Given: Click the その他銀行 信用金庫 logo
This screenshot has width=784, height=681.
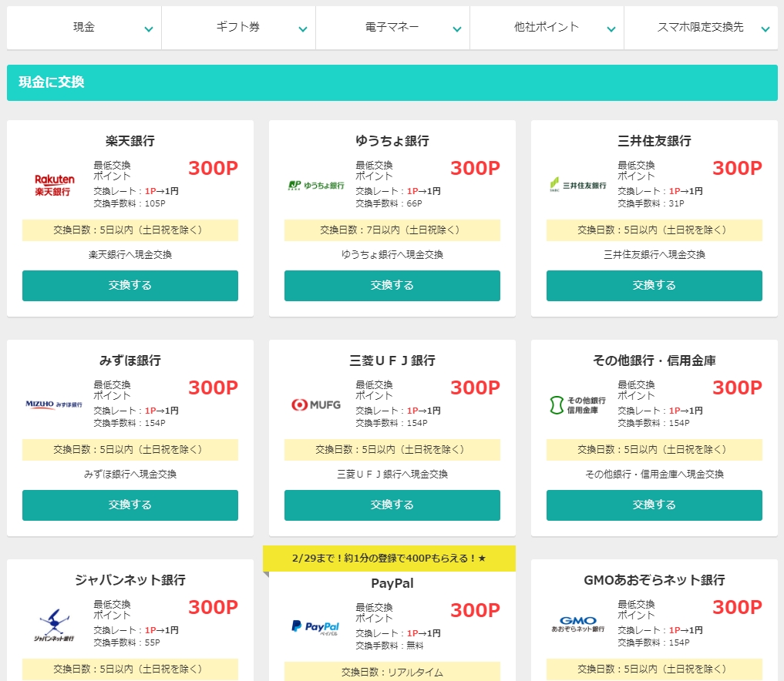Looking at the screenshot, I should point(577,404).
